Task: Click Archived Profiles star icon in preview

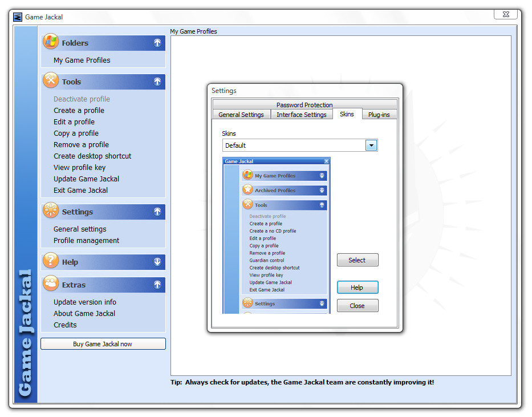Action: (x=247, y=189)
